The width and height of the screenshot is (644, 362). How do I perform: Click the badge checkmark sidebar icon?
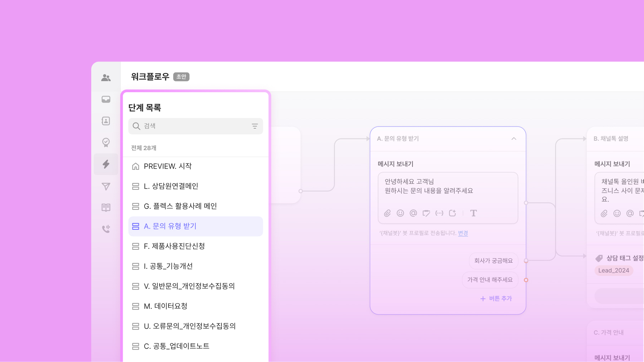point(106,143)
